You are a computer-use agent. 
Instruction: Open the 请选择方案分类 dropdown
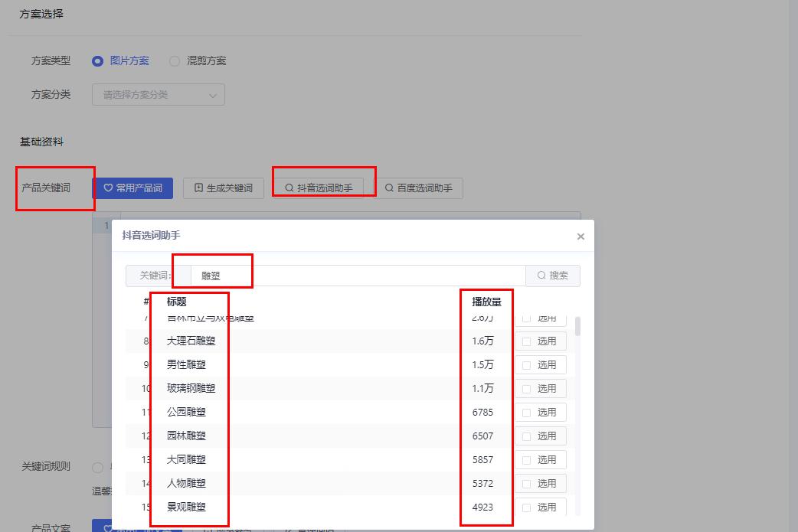click(x=158, y=94)
